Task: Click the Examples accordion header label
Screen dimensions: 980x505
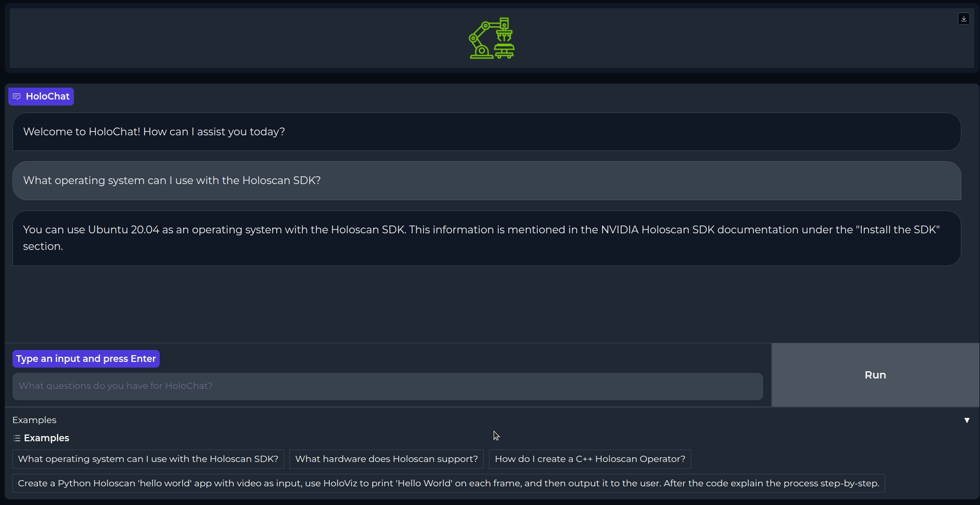Action: [x=34, y=420]
